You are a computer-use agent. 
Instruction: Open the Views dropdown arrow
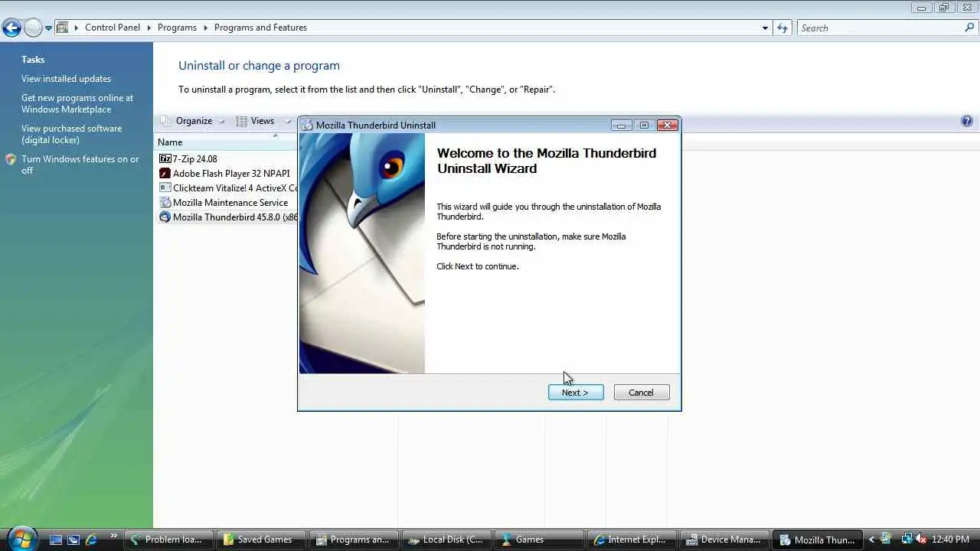coord(288,121)
